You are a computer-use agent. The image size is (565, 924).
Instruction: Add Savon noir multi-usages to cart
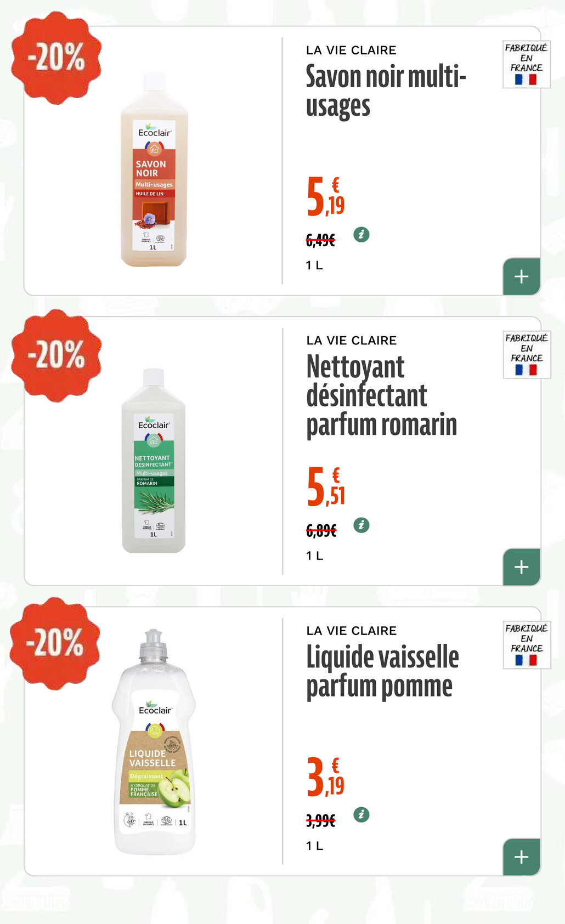click(521, 276)
